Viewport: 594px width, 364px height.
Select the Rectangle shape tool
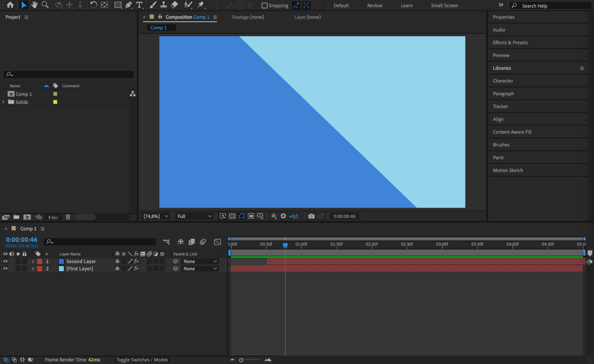coord(118,5)
